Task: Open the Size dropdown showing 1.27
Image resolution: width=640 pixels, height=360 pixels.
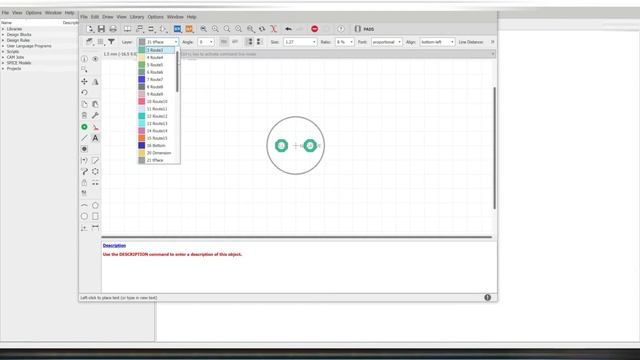Action: coord(300,42)
